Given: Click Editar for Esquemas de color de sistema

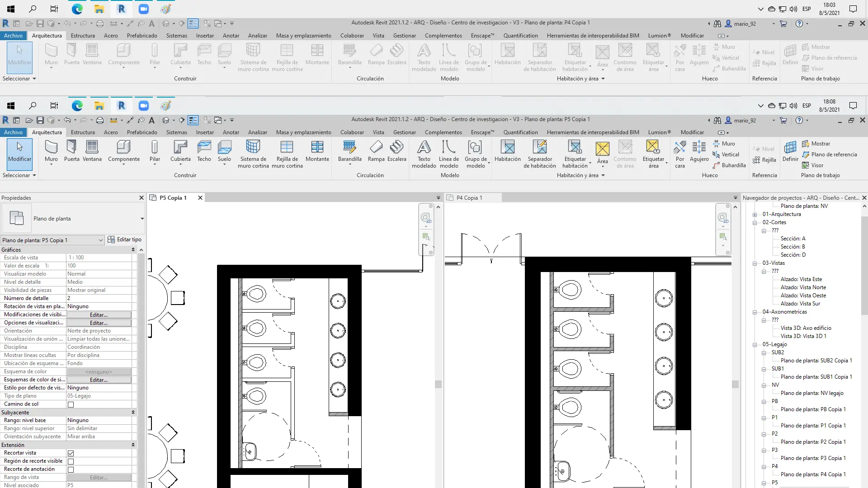Looking at the screenshot, I should [99, 380].
